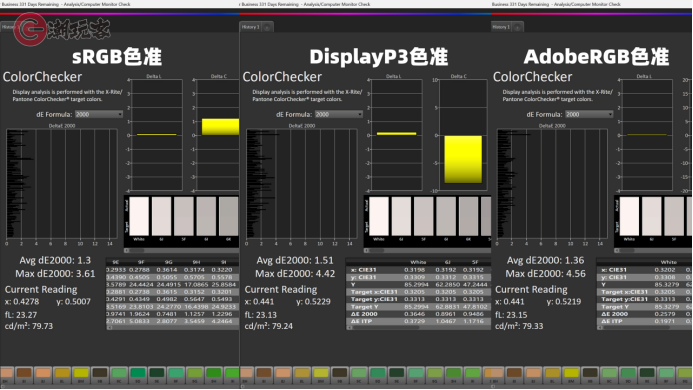Click left arrow under sRGB grayscale patches
Viewport: 693px width, 390px height.
[127, 250]
